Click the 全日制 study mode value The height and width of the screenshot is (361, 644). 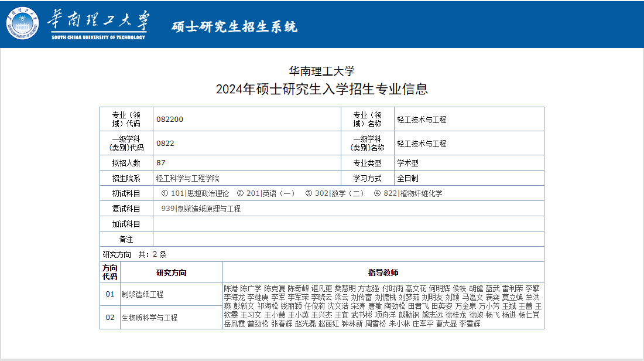[x=408, y=178]
